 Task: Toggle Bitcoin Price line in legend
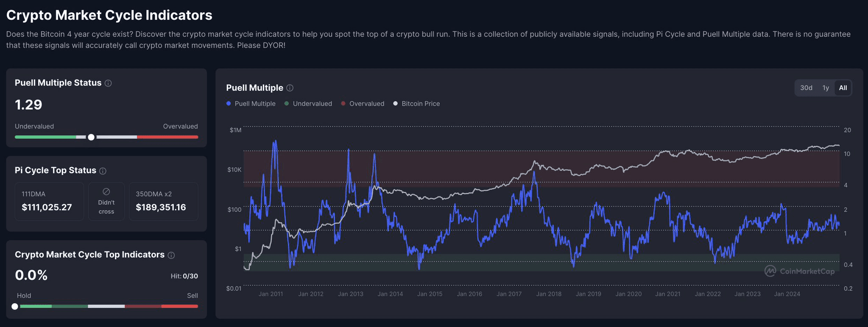pos(416,104)
